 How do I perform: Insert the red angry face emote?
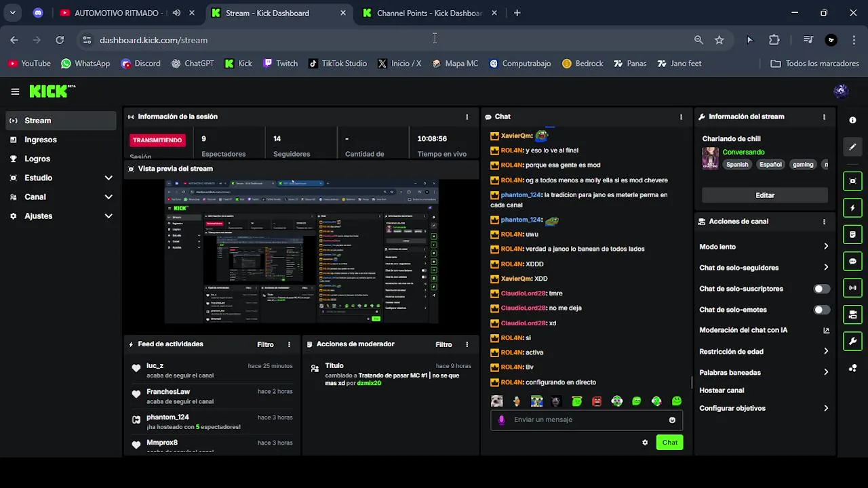click(597, 401)
